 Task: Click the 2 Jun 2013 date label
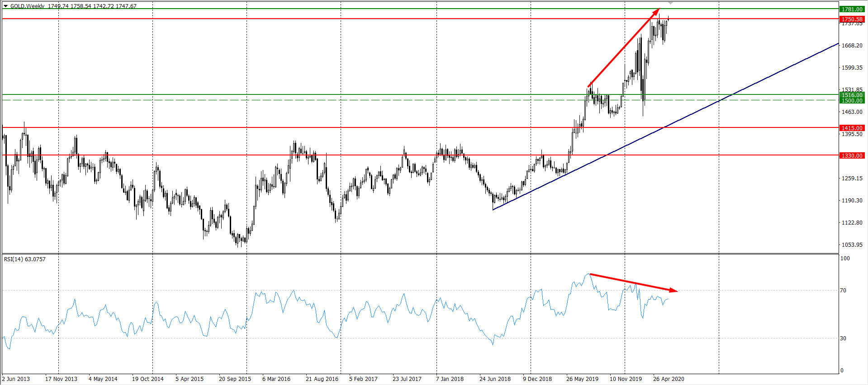click(16, 379)
